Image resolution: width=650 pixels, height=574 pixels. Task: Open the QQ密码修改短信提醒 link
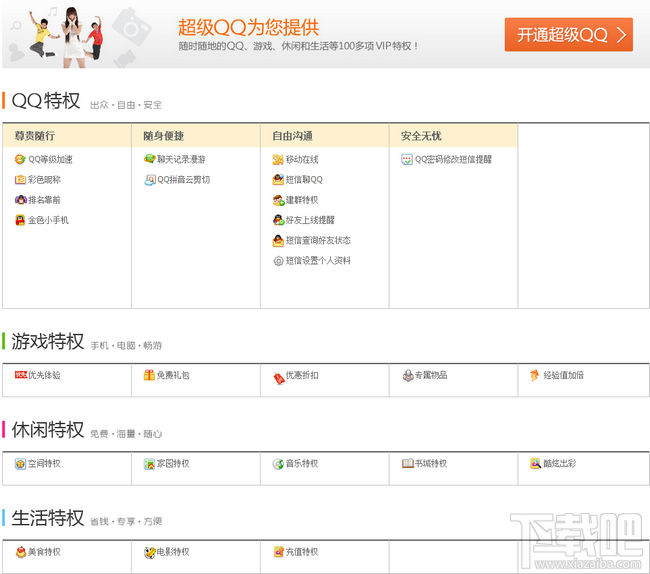(x=453, y=160)
